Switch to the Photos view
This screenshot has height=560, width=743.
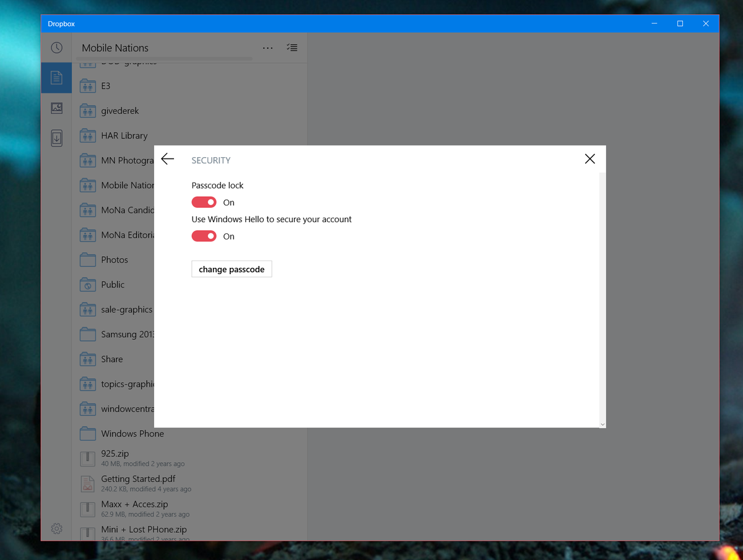56,108
